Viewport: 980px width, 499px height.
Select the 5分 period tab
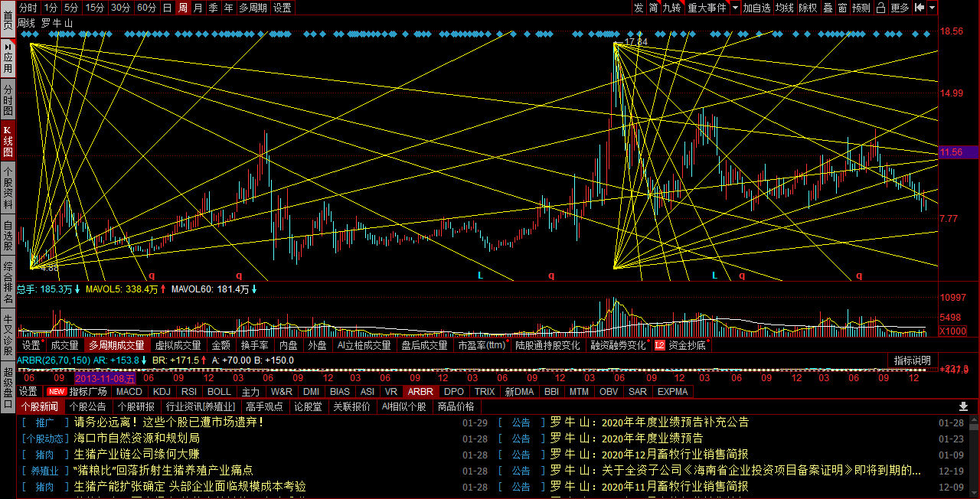[x=71, y=8]
